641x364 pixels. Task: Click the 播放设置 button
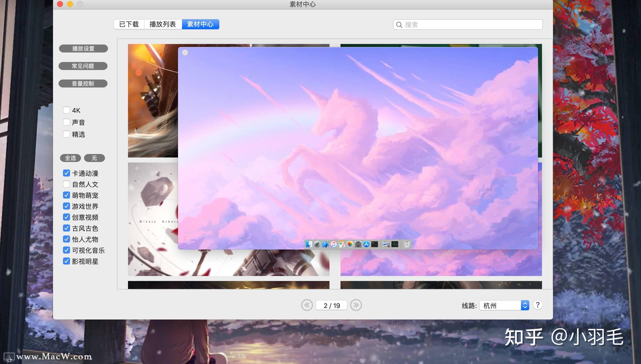click(x=83, y=48)
